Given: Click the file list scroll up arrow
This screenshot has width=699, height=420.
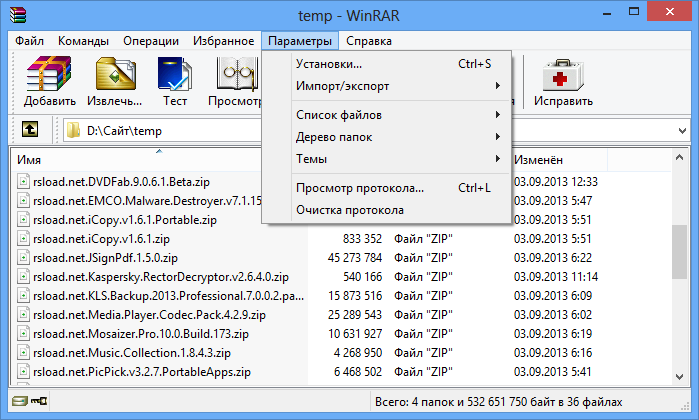Looking at the screenshot, I should [x=679, y=157].
